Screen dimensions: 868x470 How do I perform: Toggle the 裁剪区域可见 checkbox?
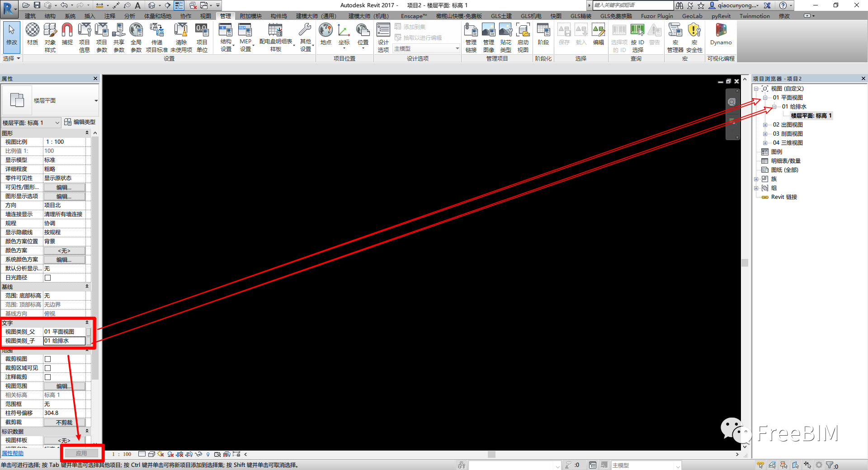[x=47, y=368]
